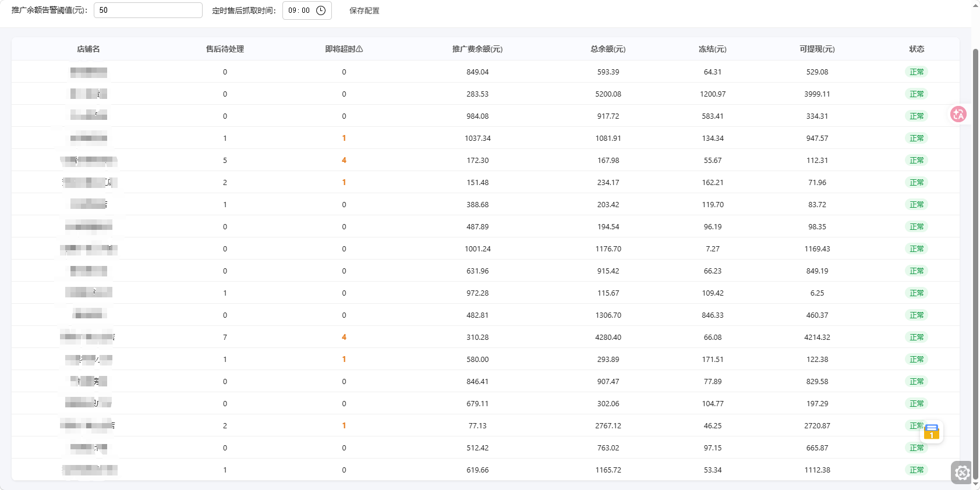Click the 正常 tag in the 846.41 row
The image size is (980, 490).
[x=917, y=382]
